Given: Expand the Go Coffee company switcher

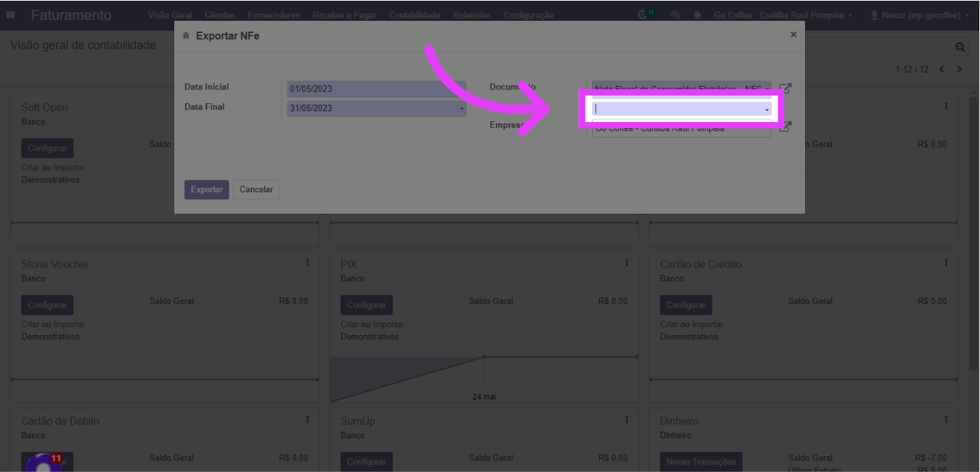Looking at the screenshot, I should coord(783,15).
